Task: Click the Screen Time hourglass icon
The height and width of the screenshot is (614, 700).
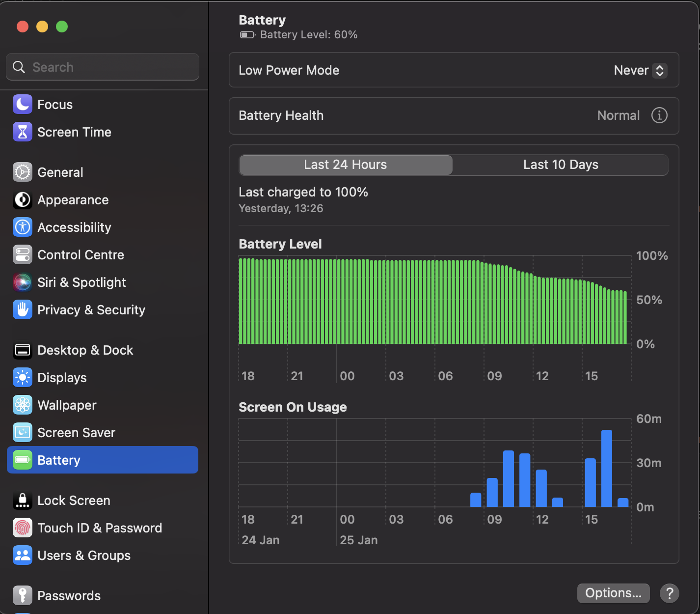Action: (23, 132)
